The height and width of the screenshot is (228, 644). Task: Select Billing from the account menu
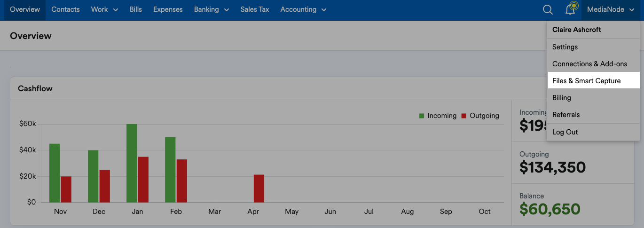tap(561, 98)
